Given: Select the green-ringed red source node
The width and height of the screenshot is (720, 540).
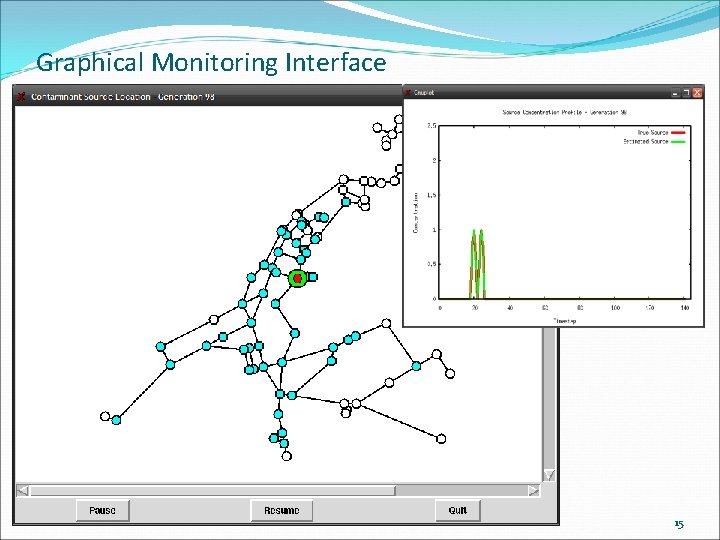Looking at the screenshot, I should (298, 278).
